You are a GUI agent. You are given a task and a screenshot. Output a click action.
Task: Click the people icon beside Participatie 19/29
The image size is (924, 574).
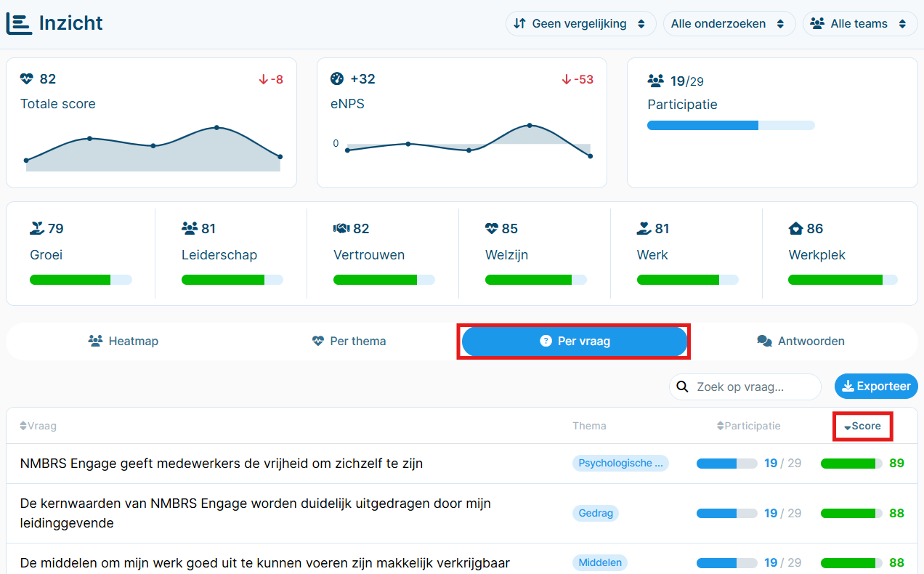pos(656,81)
